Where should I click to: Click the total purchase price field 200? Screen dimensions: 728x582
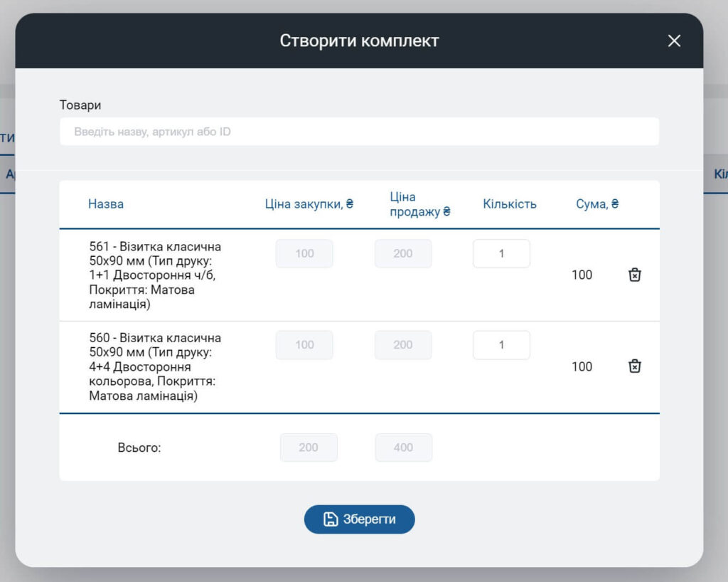tap(309, 448)
